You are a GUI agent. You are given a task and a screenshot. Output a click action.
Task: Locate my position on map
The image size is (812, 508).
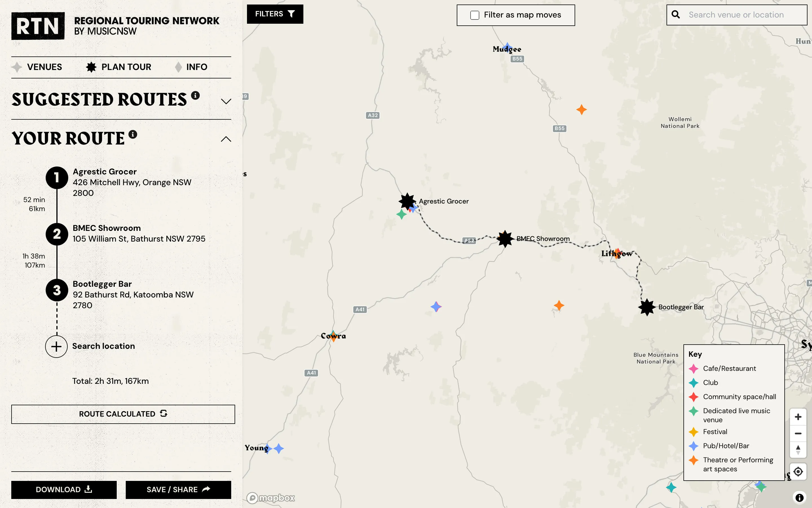(x=798, y=472)
